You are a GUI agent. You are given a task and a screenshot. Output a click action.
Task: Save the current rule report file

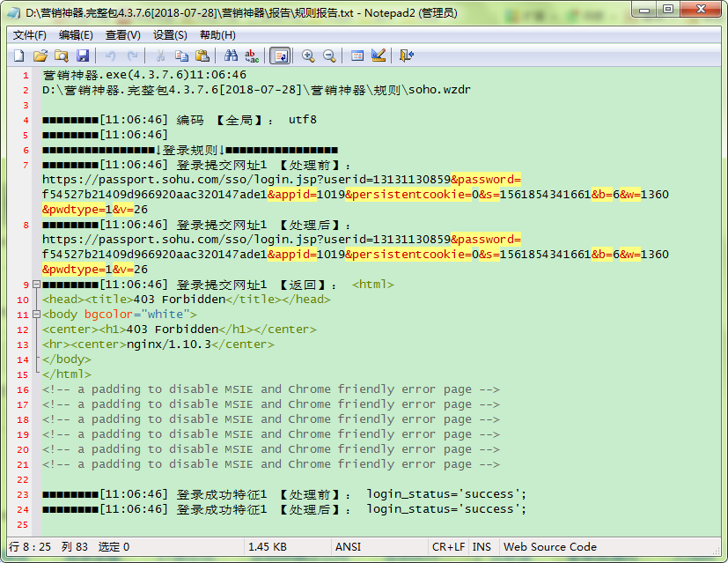pyautogui.click(x=83, y=55)
